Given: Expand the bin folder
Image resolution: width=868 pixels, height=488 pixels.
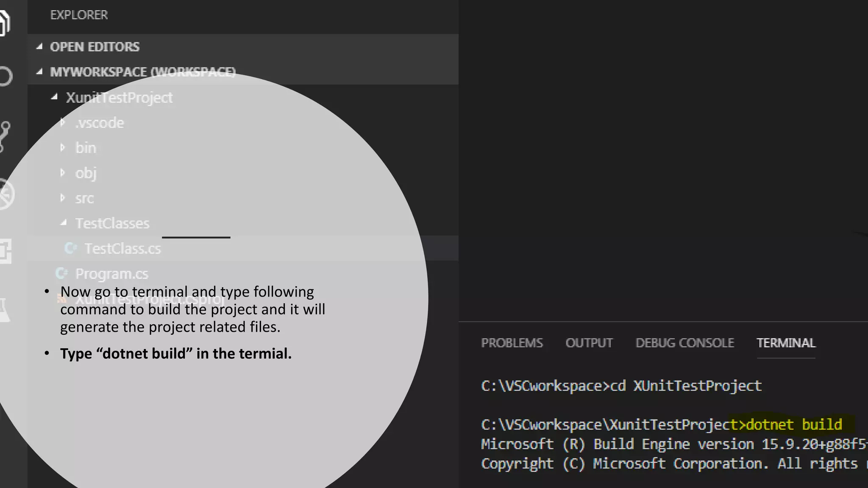Looking at the screenshot, I should 86,148.
